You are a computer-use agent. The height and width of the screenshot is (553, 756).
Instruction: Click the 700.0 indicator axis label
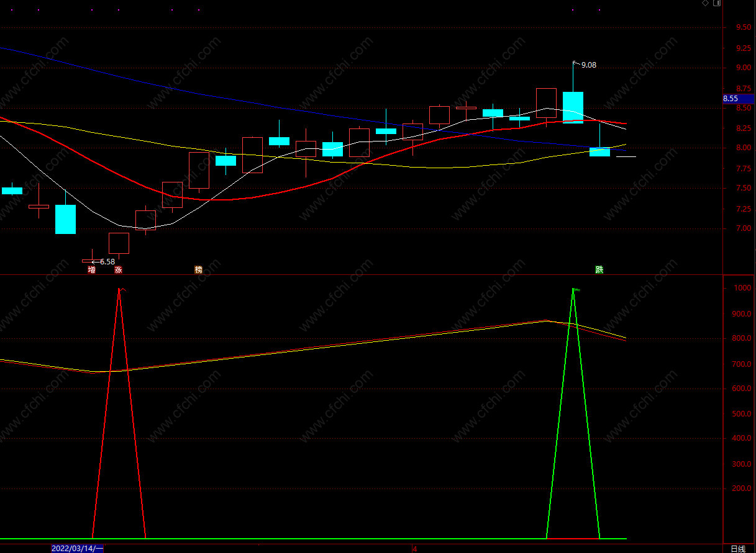742,364
